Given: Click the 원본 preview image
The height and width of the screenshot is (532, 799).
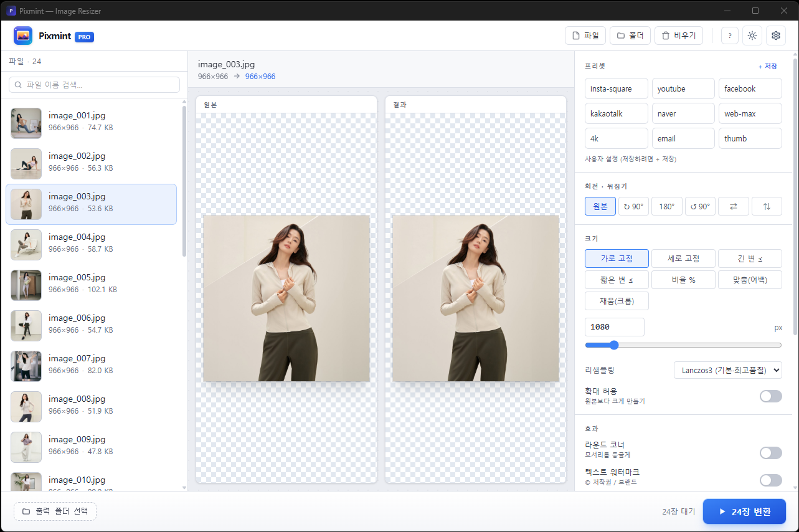Looking at the screenshot, I should [286, 298].
